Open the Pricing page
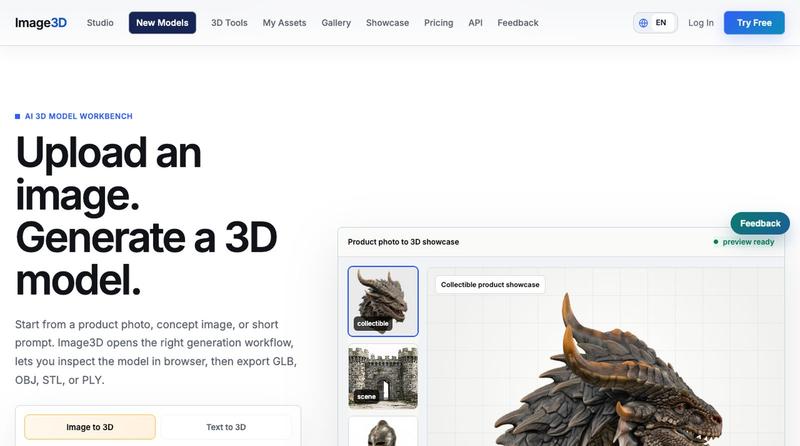800x446 pixels. point(438,23)
